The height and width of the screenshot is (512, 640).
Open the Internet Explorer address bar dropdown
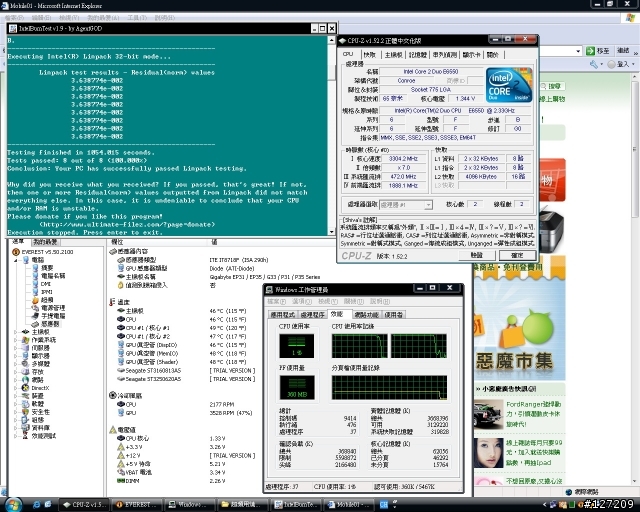pos(578,51)
